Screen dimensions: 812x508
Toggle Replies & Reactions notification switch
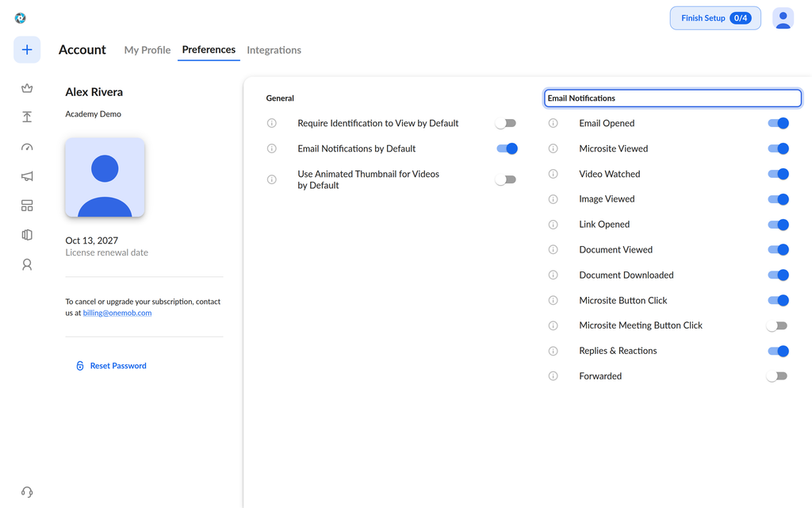[778, 351]
